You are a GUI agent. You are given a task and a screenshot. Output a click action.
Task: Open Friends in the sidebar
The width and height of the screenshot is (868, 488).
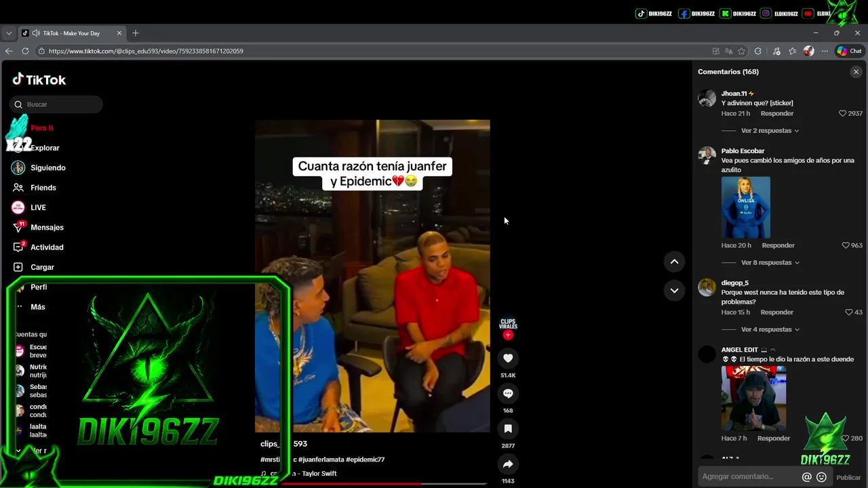click(34, 188)
